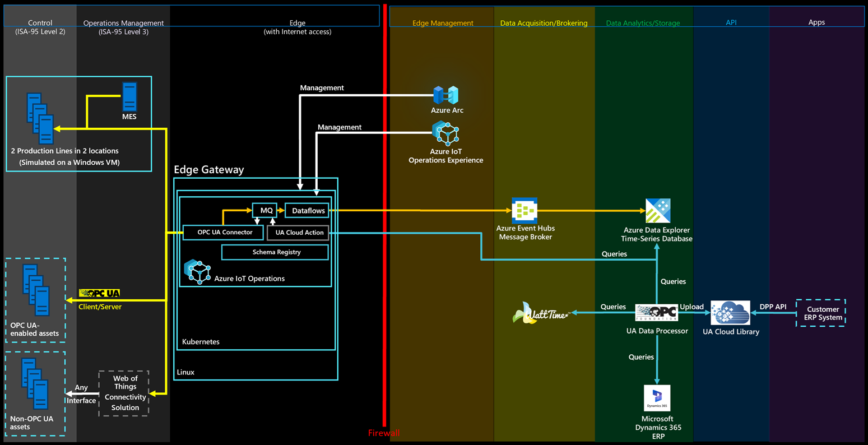
Task: Click the Dynamics 365 icon
Action: (657, 398)
